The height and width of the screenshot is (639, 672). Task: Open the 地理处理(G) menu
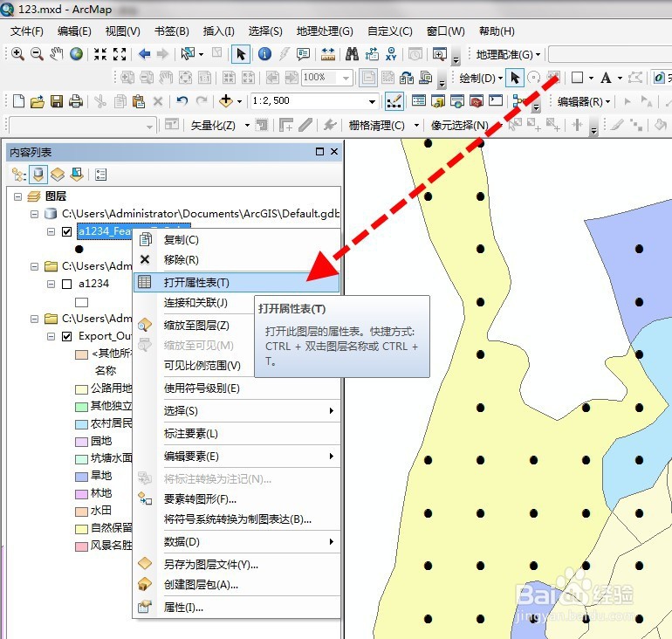325,31
